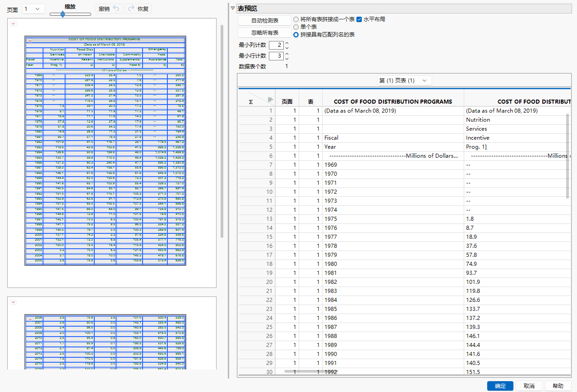The image size is (577, 392).
Task: Decrease the 最小列计数 value with the down arrow
Action: (x=287, y=47)
